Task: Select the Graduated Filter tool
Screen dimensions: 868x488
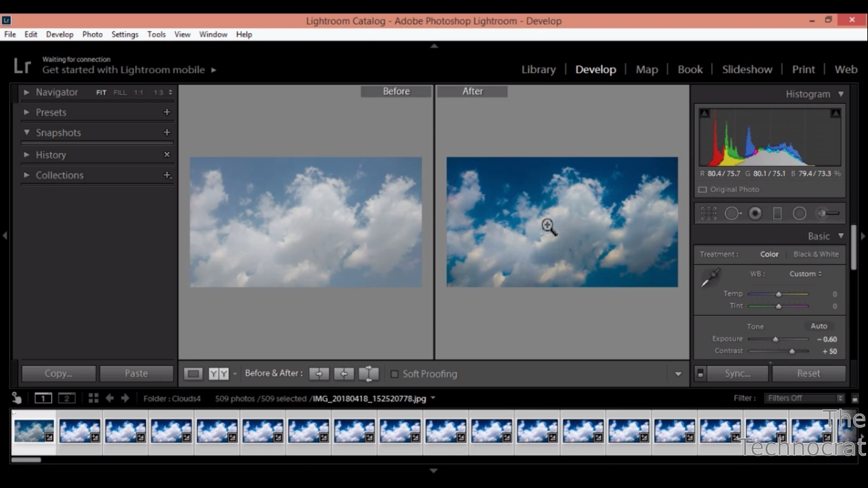Action: [x=777, y=213]
